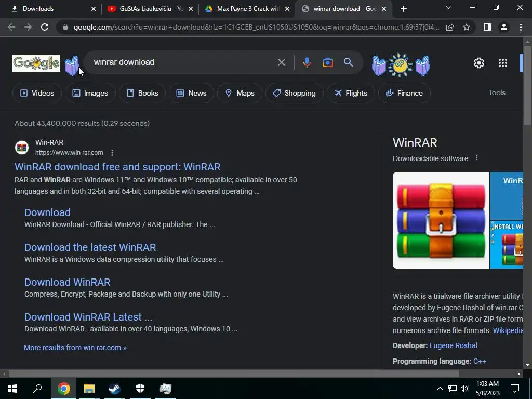
Task: Click the WinRAR books logo thumbnail
Action: [x=441, y=220]
